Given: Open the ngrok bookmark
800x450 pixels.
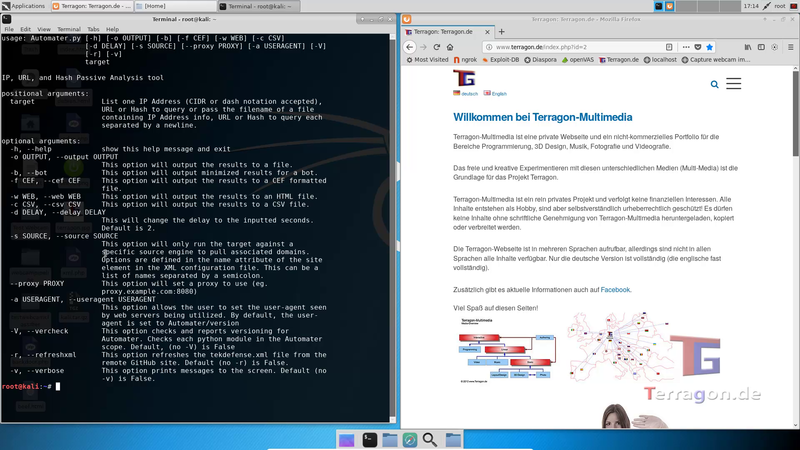Looking at the screenshot, I should click(x=465, y=60).
